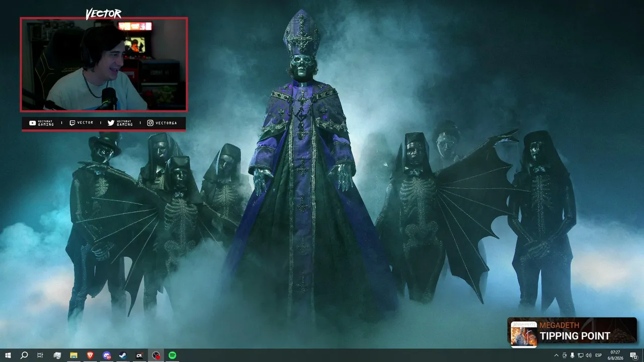The image size is (644, 362).
Task: Click the VECTOR Twitch handle text
Action: [x=85, y=123]
